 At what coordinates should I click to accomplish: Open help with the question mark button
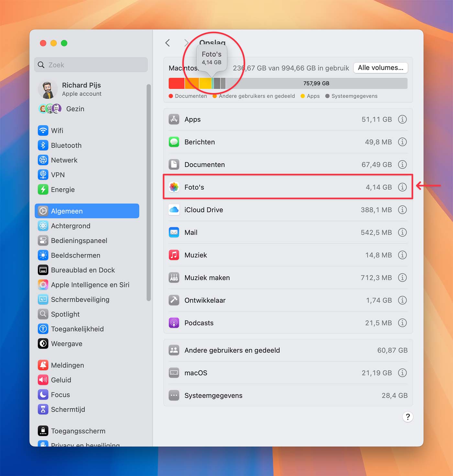click(x=407, y=417)
